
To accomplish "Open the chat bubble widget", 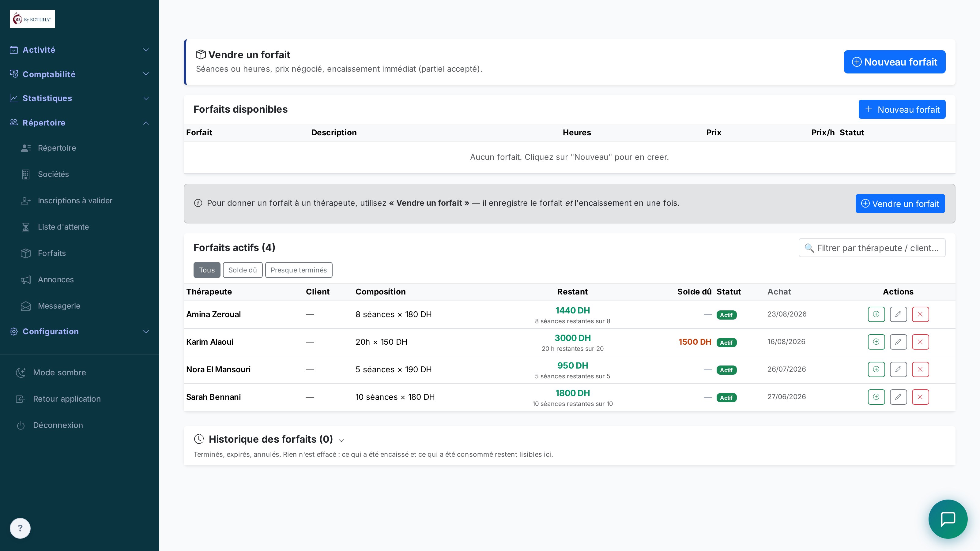I will coord(948,519).
